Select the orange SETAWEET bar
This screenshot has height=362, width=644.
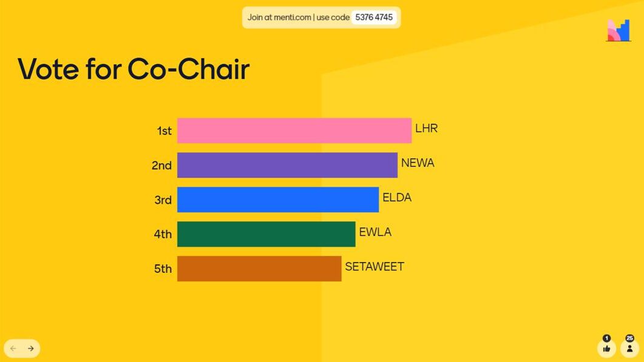(x=259, y=269)
